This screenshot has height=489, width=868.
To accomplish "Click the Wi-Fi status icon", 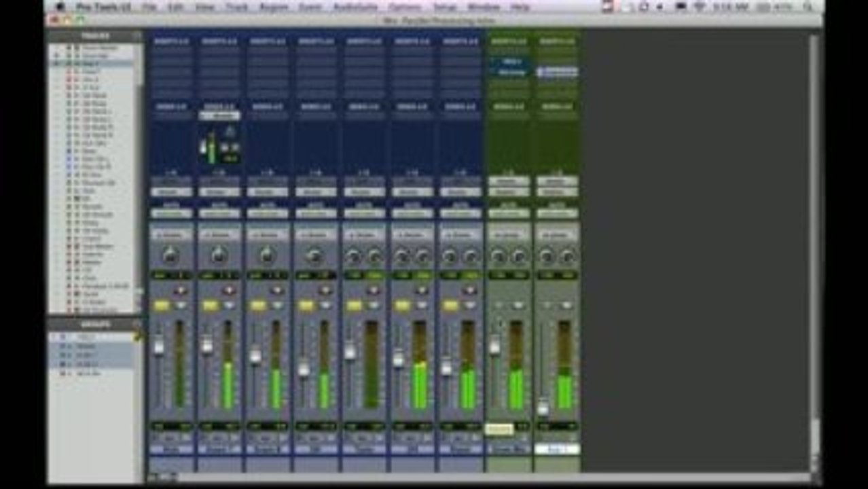I will (700, 7).
